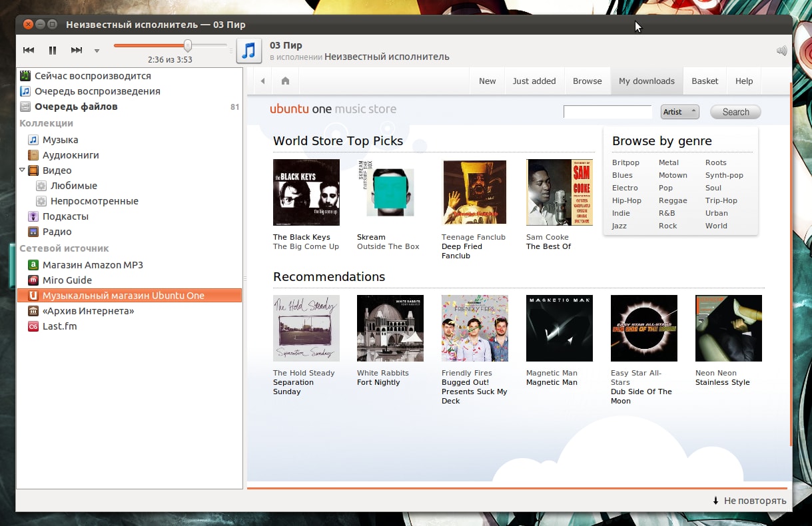This screenshot has width=812, height=526.
Task: Switch to My downloads tab
Action: coord(647,81)
